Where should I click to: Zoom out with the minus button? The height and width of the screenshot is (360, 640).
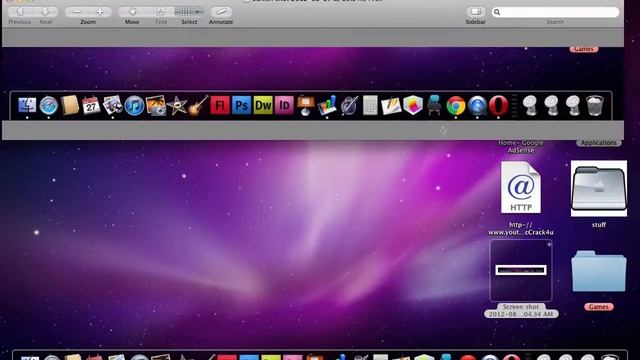[76, 12]
